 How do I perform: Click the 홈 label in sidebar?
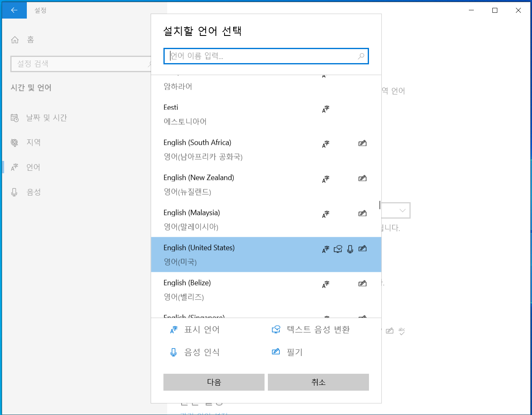31,40
